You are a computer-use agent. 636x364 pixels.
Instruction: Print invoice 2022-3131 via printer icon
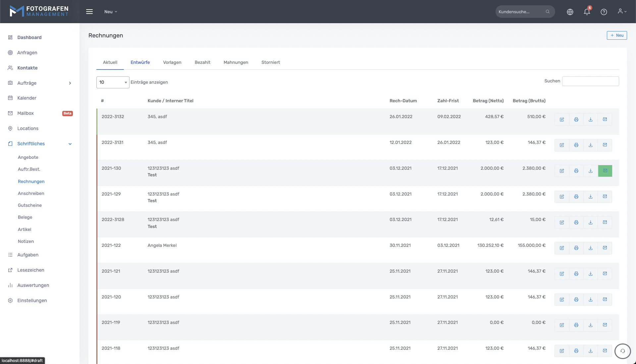pos(576,145)
